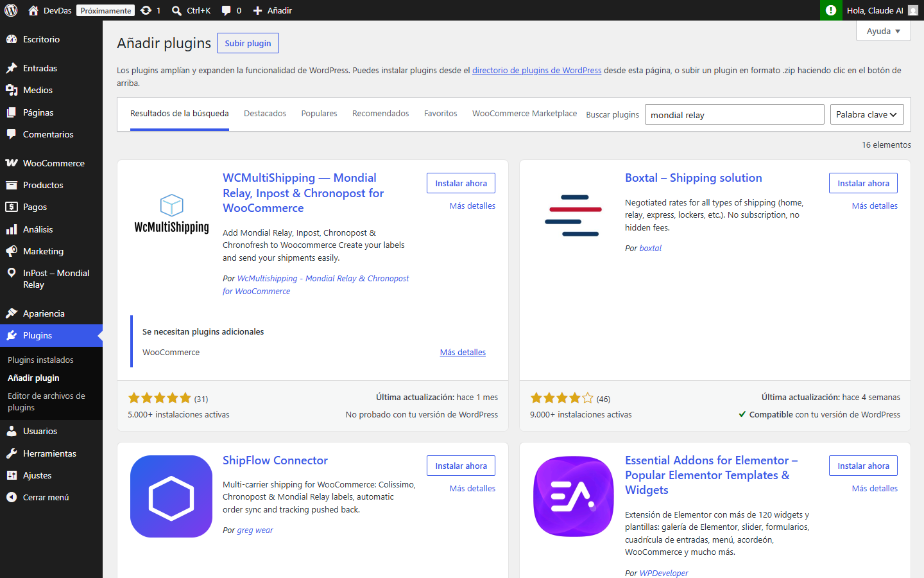Switch to Resultados de la búsqueda tab
The image size is (924, 578).
tap(180, 114)
